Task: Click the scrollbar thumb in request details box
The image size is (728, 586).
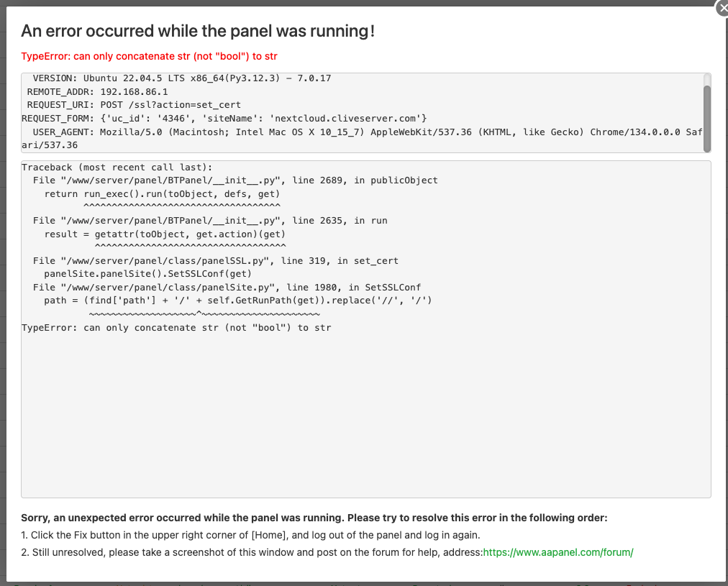Action: pos(706,117)
